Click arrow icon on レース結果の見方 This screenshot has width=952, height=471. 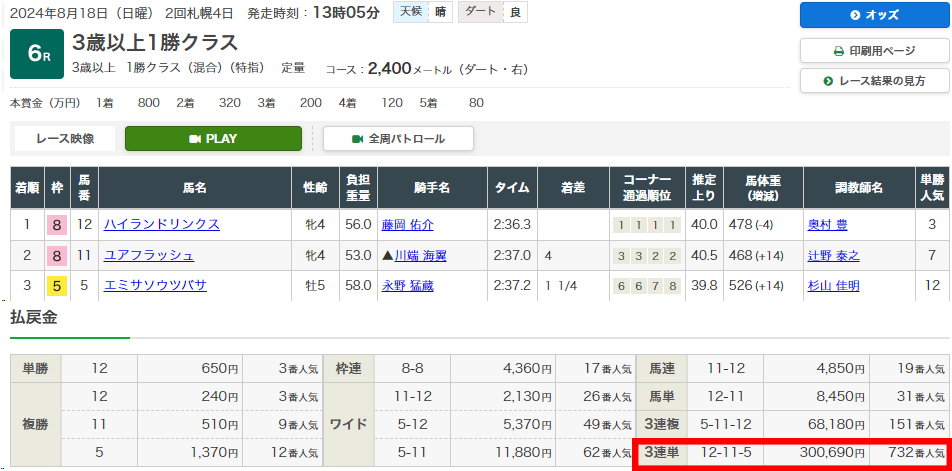point(828,81)
